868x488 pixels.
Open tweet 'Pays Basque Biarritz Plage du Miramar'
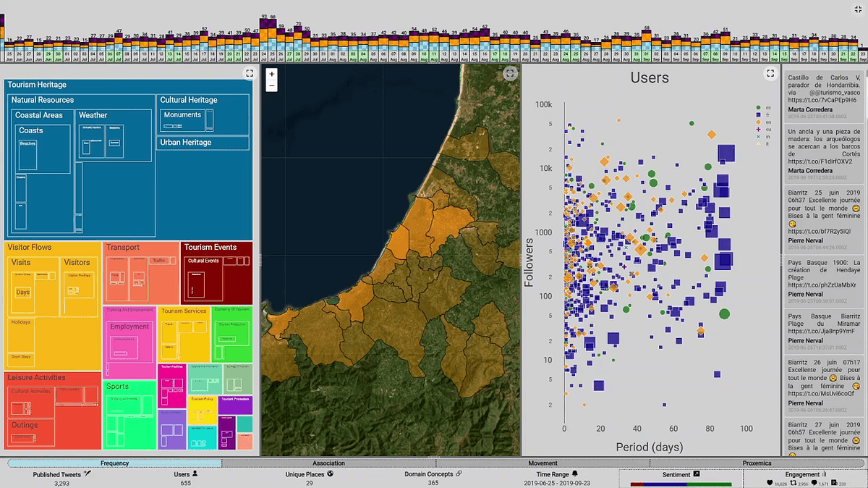(825, 332)
